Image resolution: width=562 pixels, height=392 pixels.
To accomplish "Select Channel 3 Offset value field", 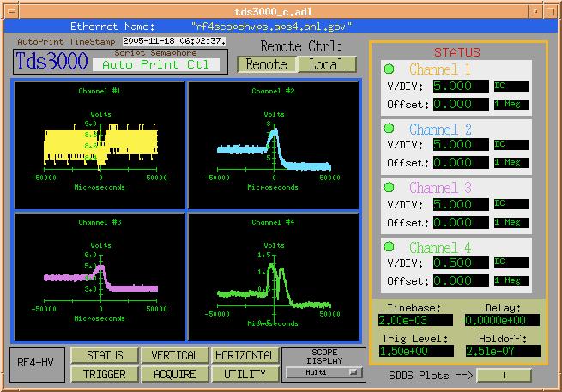I will coord(461,222).
